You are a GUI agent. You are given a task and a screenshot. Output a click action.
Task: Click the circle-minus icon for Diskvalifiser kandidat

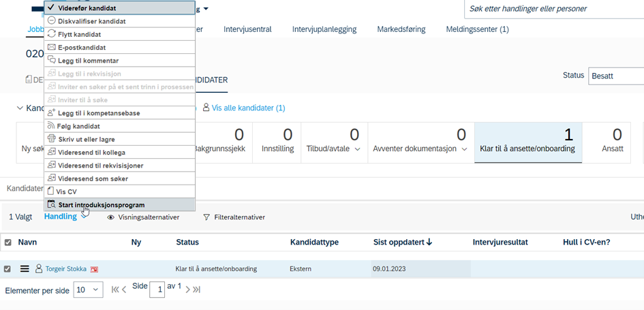tap(51, 20)
